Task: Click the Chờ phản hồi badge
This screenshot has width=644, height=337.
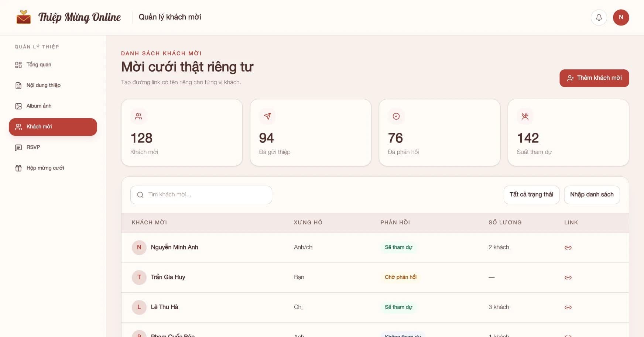Action: click(x=401, y=277)
